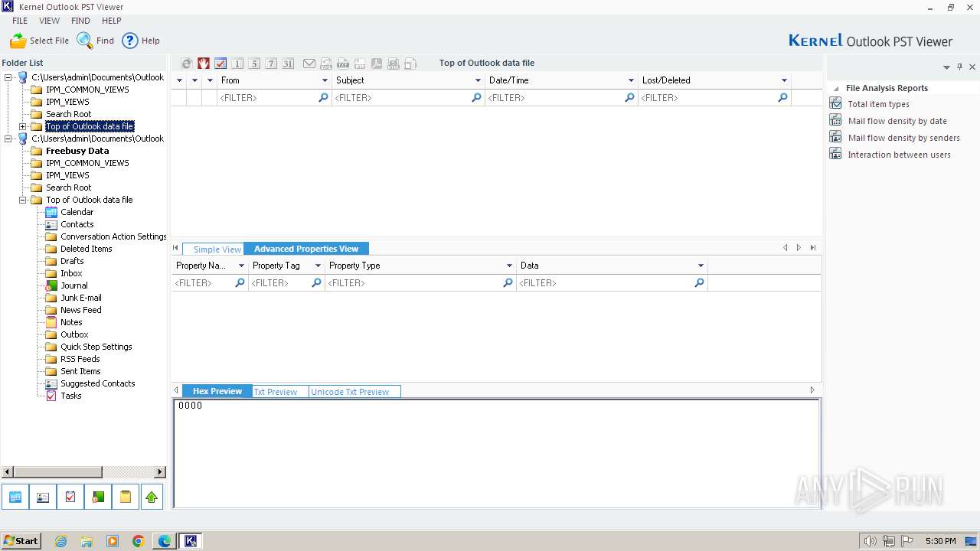The width and height of the screenshot is (980, 551).
Task: Click the checkmark task icon in toolbar
Action: click(x=220, y=64)
